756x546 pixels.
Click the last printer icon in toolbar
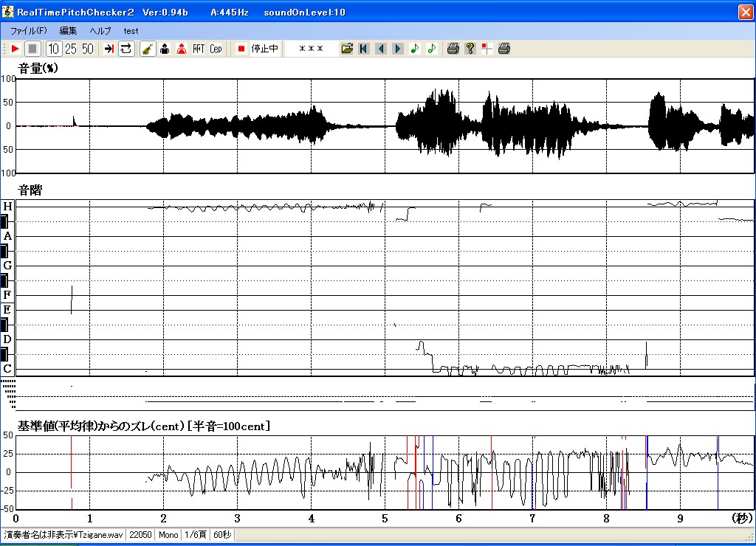coord(504,49)
